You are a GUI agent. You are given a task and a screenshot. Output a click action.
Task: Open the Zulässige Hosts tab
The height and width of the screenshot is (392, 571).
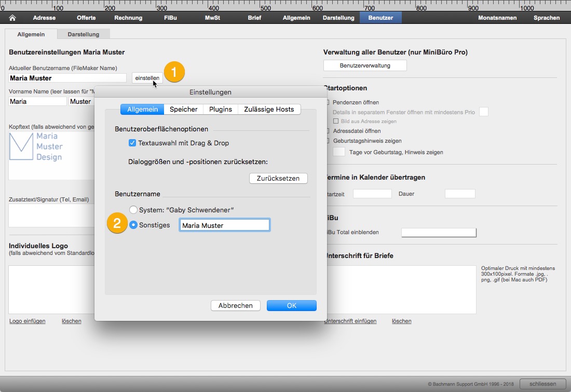(x=269, y=110)
